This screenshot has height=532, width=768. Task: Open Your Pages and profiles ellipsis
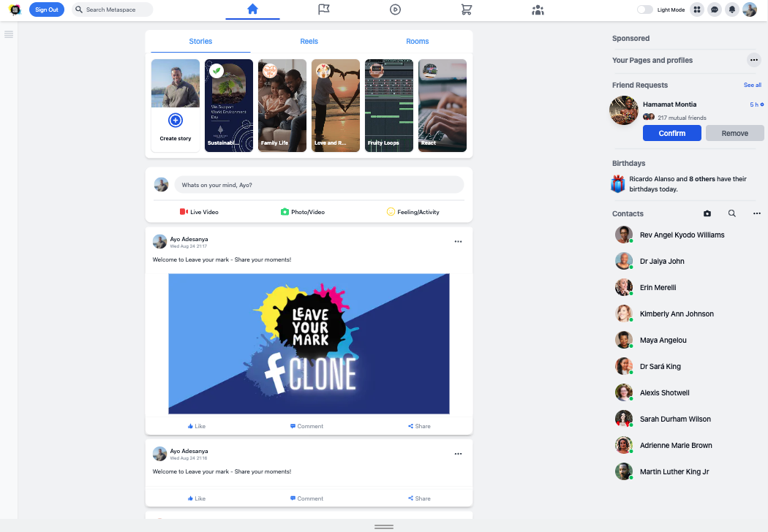coord(754,60)
